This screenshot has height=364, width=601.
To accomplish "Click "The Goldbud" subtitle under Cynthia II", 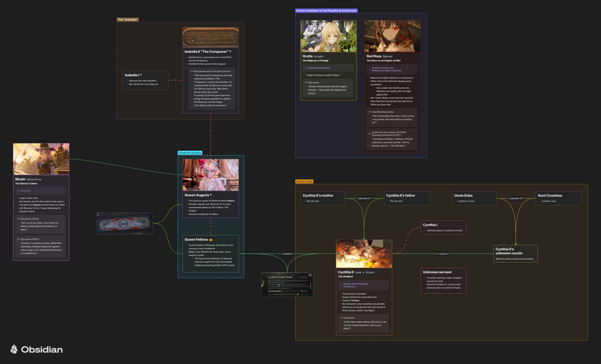I will pyautogui.click(x=345, y=276).
